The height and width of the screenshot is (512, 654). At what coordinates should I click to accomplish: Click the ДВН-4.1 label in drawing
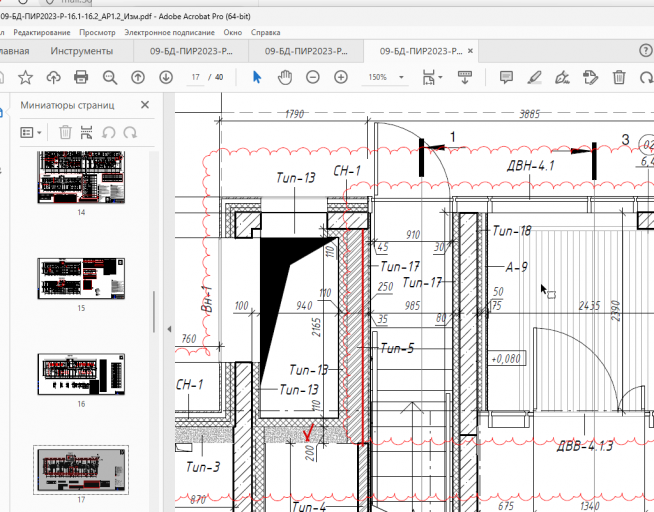click(x=531, y=166)
